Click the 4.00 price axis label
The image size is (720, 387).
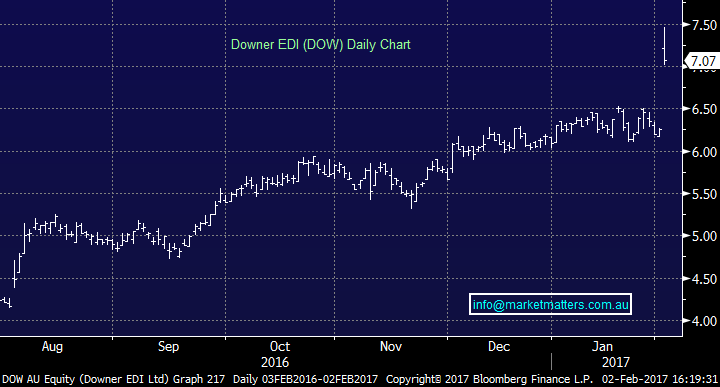tap(704, 321)
